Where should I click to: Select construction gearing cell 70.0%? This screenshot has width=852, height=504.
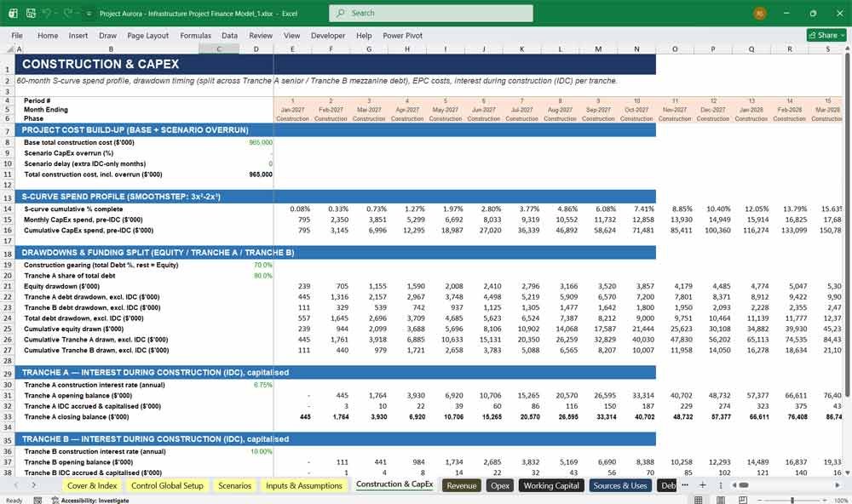(x=256, y=265)
